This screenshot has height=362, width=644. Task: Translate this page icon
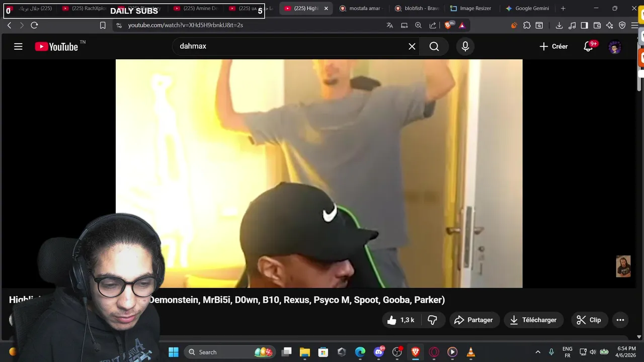pyautogui.click(x=389, y=25)
